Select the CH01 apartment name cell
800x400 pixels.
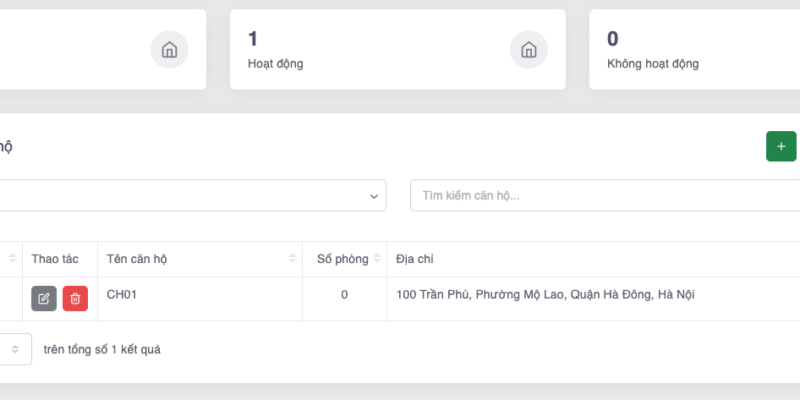point(122,294)
